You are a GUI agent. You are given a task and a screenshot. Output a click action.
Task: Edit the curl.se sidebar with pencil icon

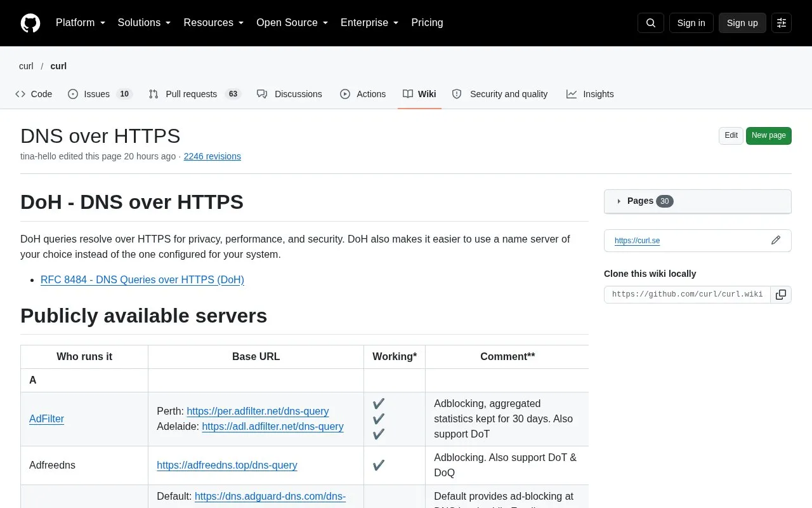pos(776,240)
